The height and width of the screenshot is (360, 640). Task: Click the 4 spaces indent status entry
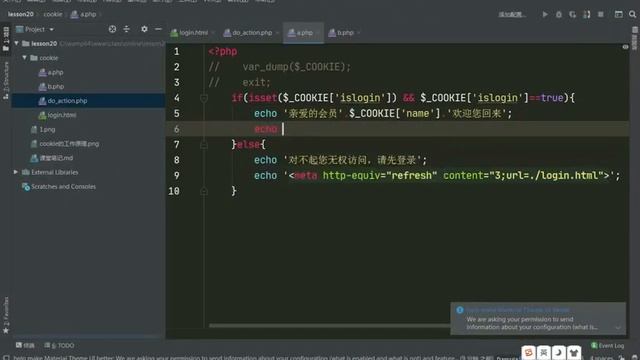pyautogui.click(x=602, y=358)
